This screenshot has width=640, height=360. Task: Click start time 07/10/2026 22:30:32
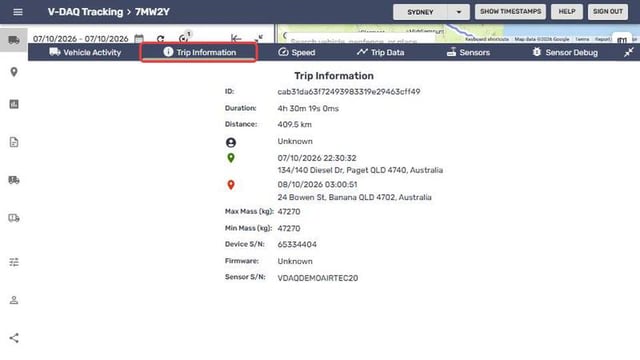[x=317, y=158]
